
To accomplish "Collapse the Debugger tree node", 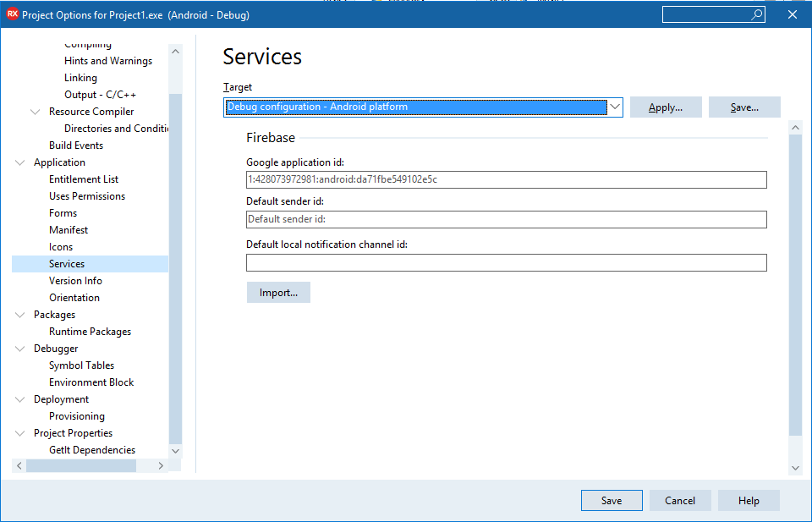I will coord(20,349).
